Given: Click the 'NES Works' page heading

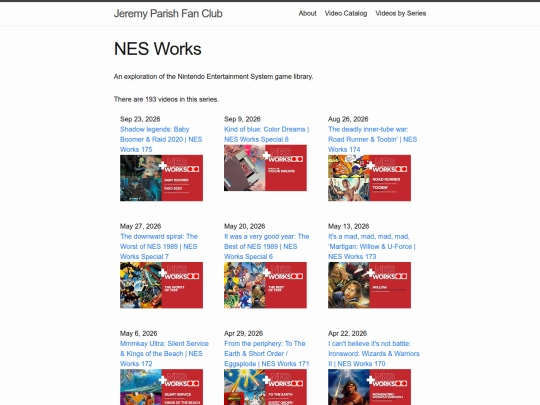Looking at the screenshot, I should pyautogui.click(x=158, y=49).
